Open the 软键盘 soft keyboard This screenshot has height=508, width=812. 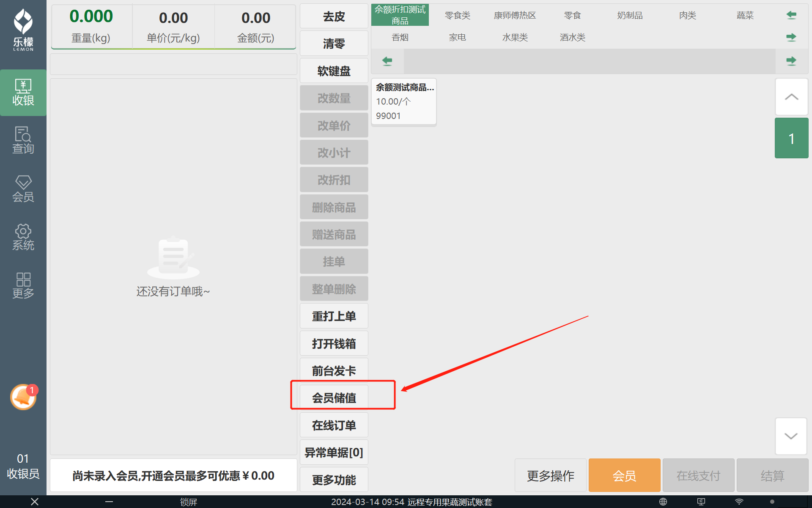pyautogui.click(x=334, y=71)
